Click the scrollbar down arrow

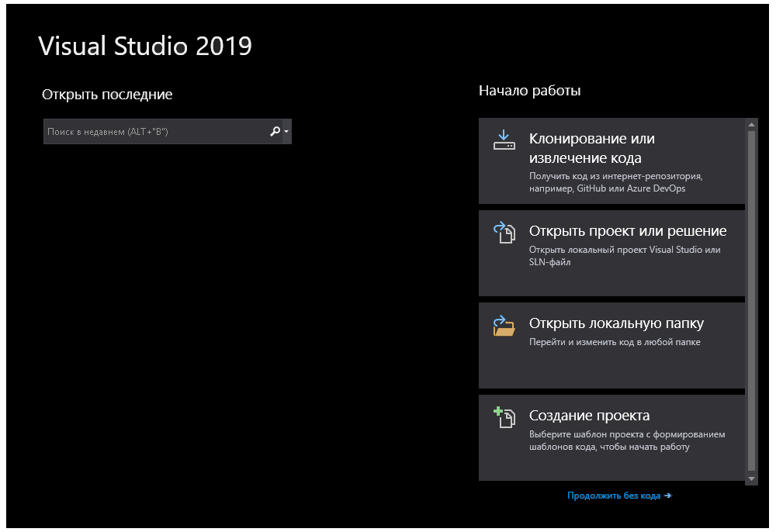pos(751,478)
